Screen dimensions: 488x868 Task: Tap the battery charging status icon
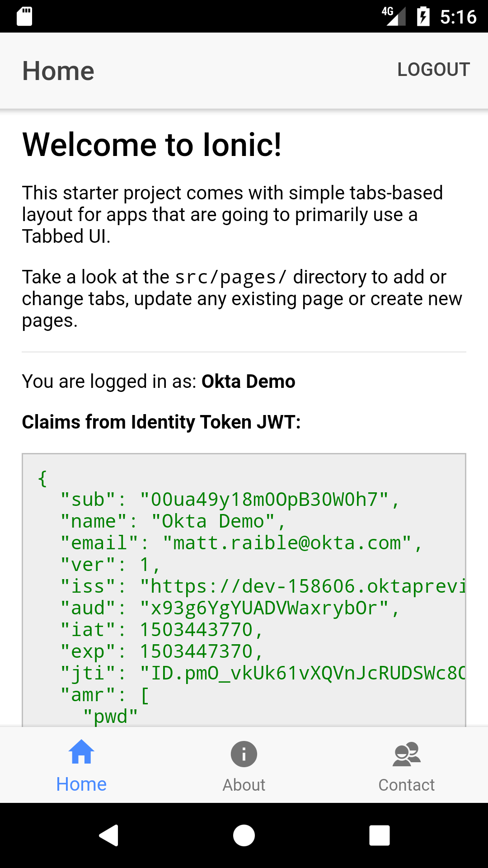click(x=423, y=17)
